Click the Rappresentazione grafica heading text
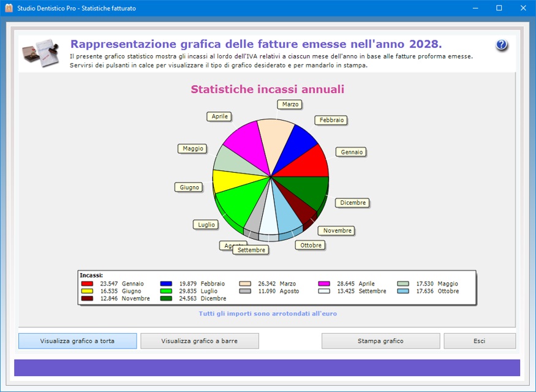The image size is (536, 392). 256,44
